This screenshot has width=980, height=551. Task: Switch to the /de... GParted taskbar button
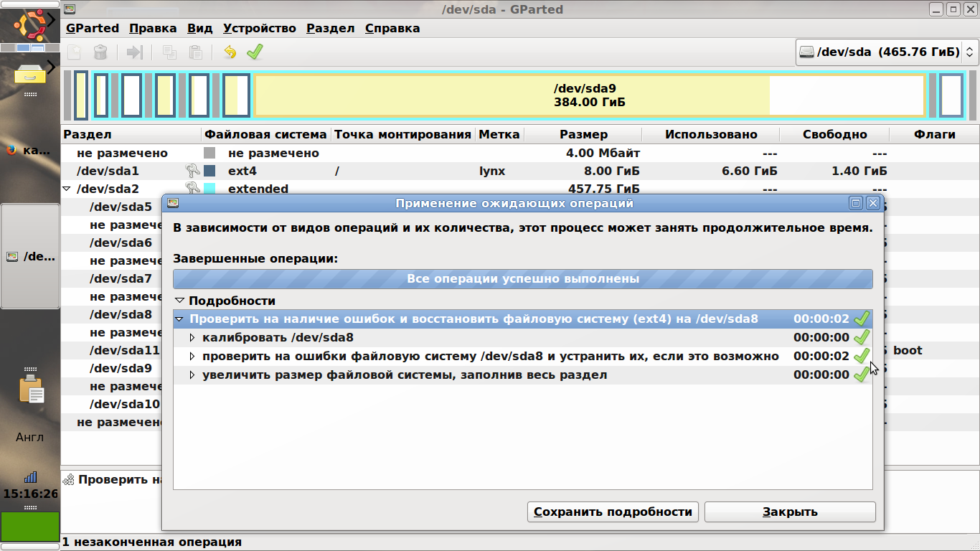click(x=30, y=256)
